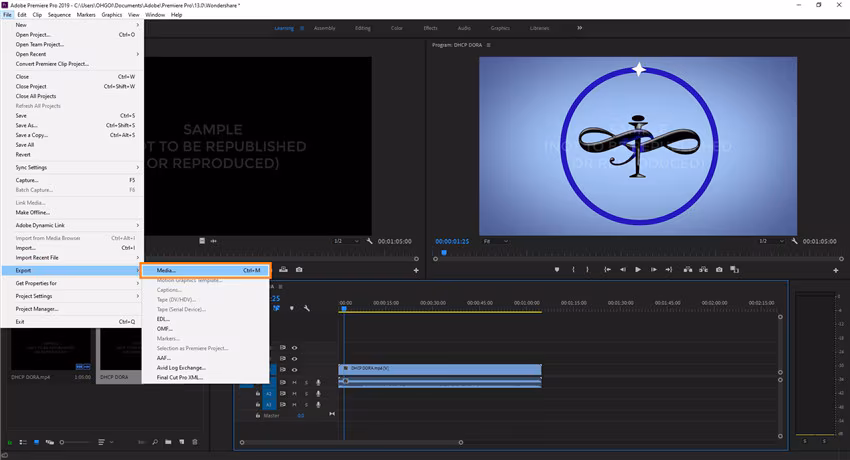This screenshot has width=850, height=460.
Task: Toggle microphone voice-over record on first audio track
Action: (x=318, y=382)
